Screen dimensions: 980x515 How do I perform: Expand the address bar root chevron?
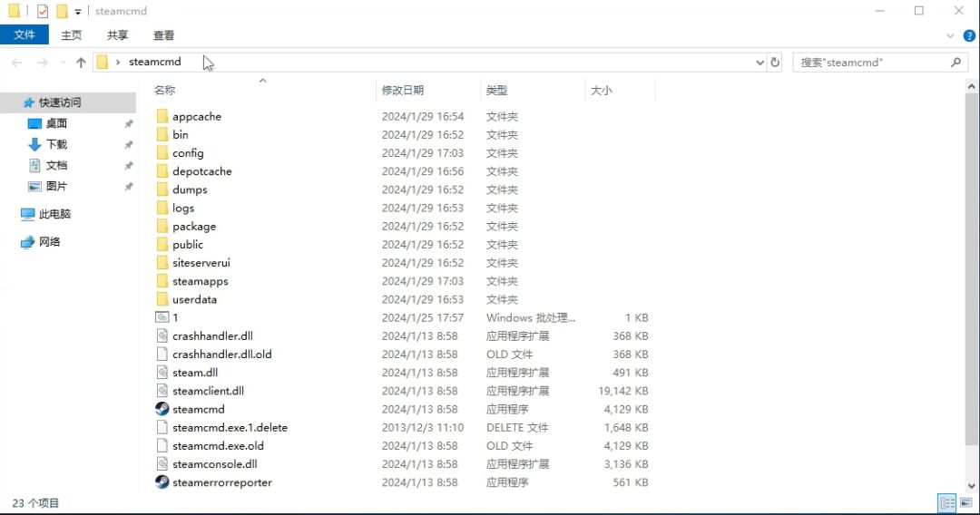tap(117, 62)
